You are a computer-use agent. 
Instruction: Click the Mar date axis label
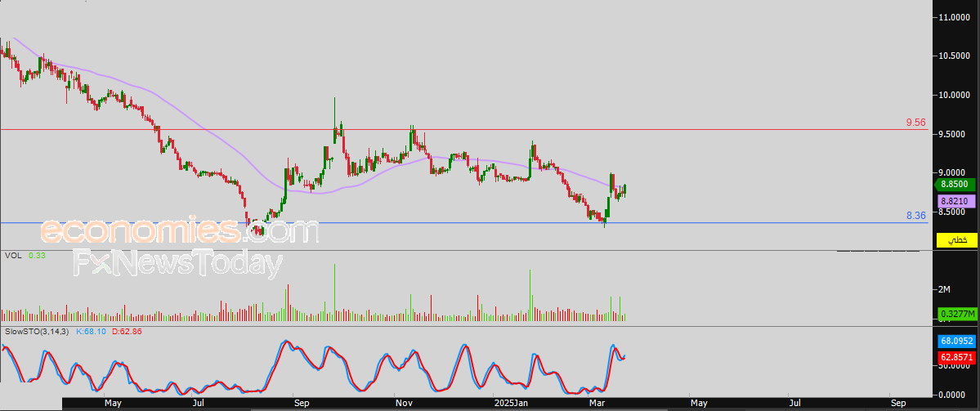[599, 404]
